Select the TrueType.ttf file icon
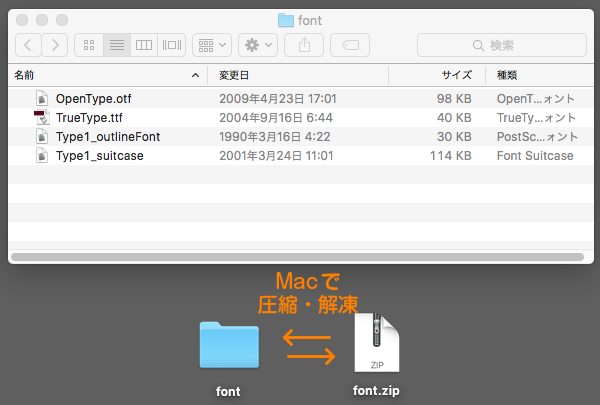The width and height of the screenshot is (600, 405). point(42,118)
